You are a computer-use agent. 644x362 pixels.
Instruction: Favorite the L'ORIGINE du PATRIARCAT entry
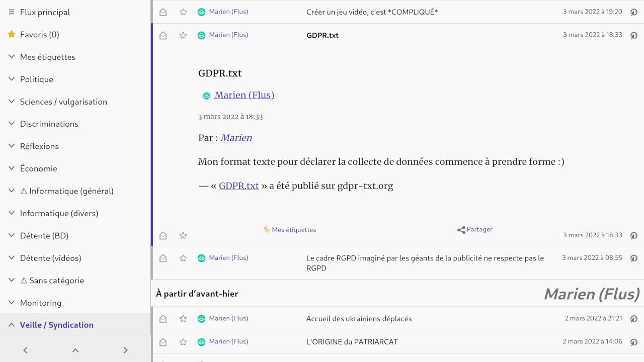[x=183, y=341]
